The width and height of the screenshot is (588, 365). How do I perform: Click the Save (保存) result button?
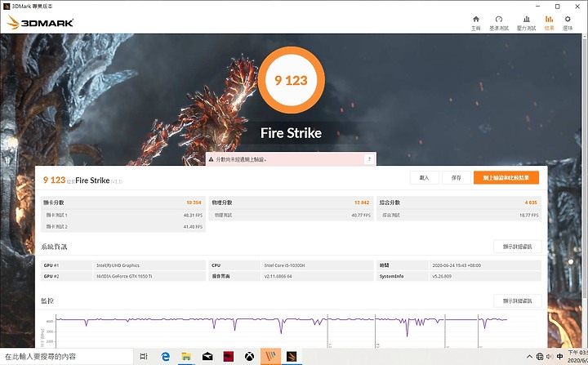click(456, 178)
